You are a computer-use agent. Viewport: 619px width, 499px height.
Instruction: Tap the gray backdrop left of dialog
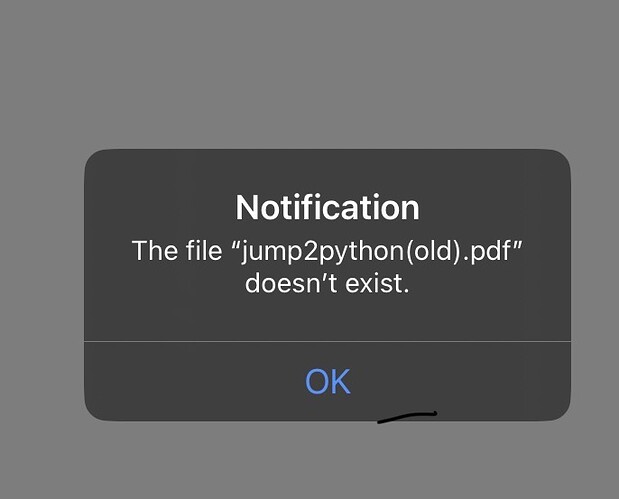[x=42, y=284]
